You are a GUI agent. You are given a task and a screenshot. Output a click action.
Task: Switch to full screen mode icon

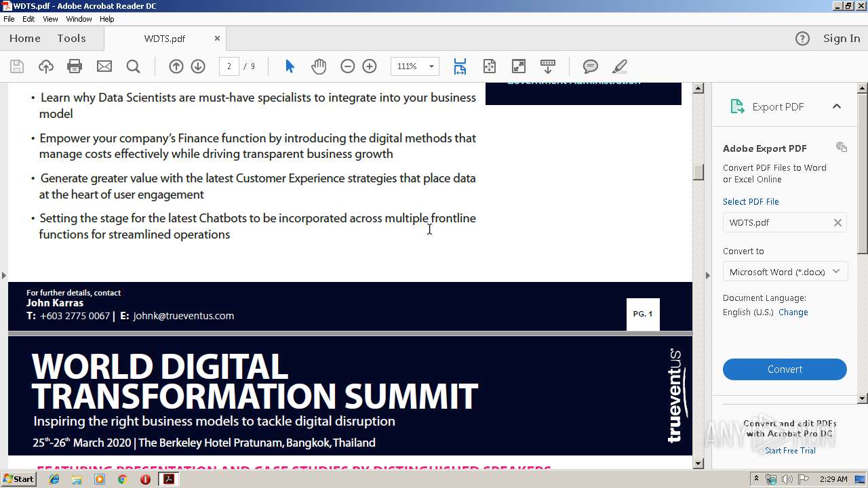coord(519,66)
